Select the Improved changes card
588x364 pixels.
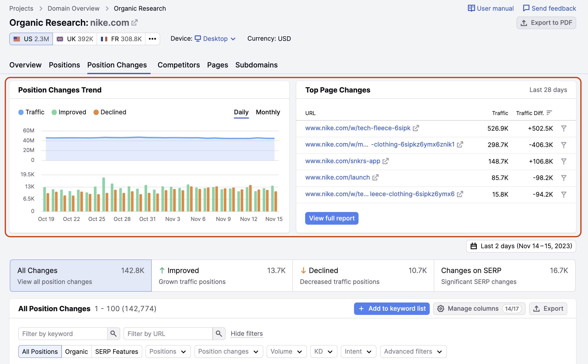pyautogui.click(x=222, y=275)
